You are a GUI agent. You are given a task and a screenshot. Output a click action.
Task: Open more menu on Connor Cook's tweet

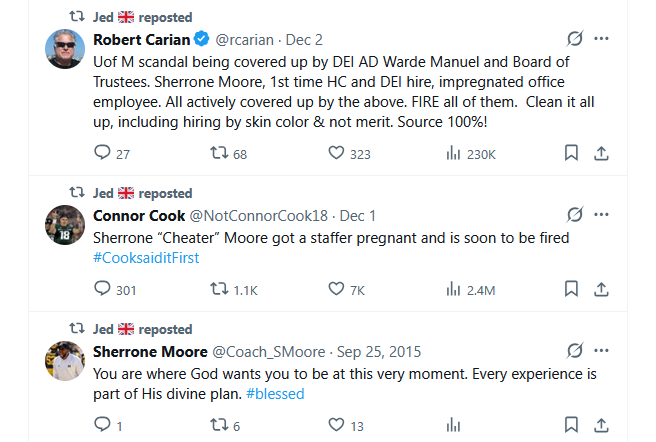point(601,215)
